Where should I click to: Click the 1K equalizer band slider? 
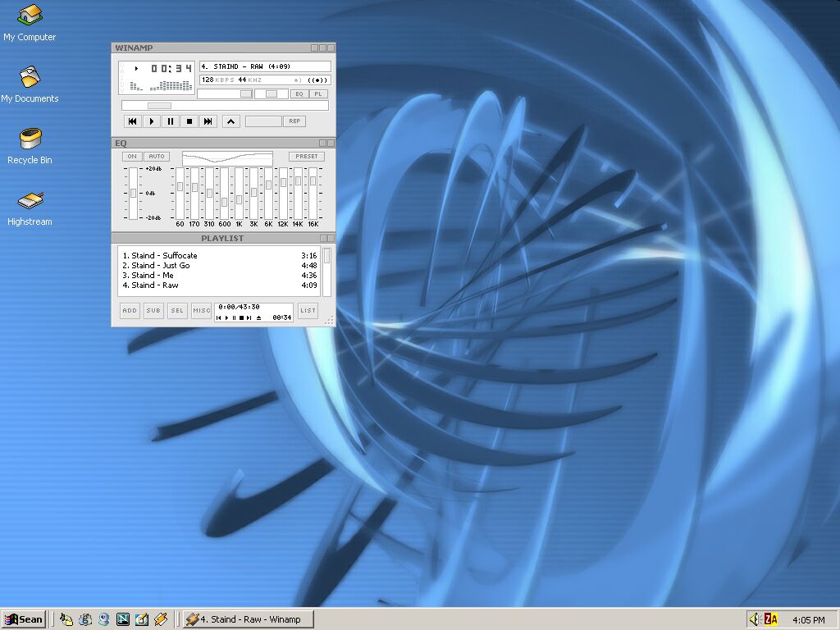pos(239,194)
